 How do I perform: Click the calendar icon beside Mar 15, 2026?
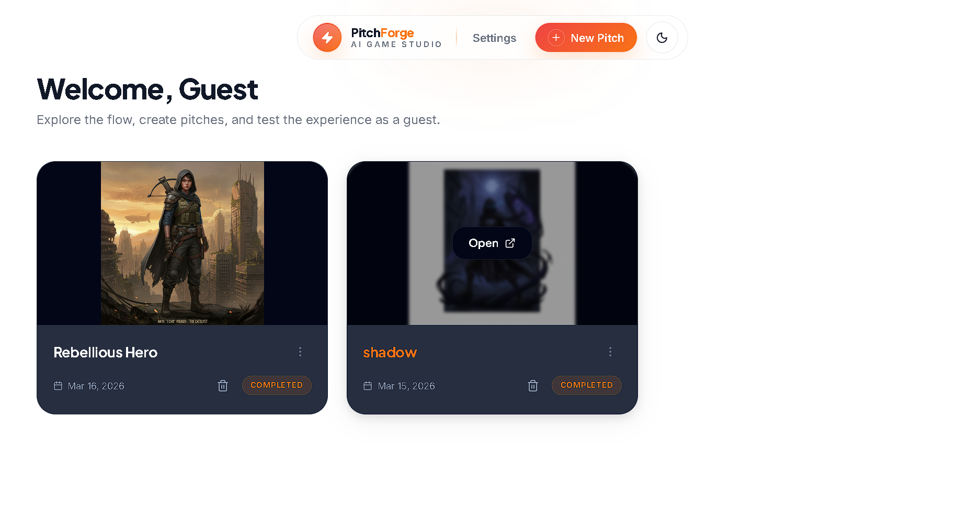pyautogui.click(x=368, y=386)
